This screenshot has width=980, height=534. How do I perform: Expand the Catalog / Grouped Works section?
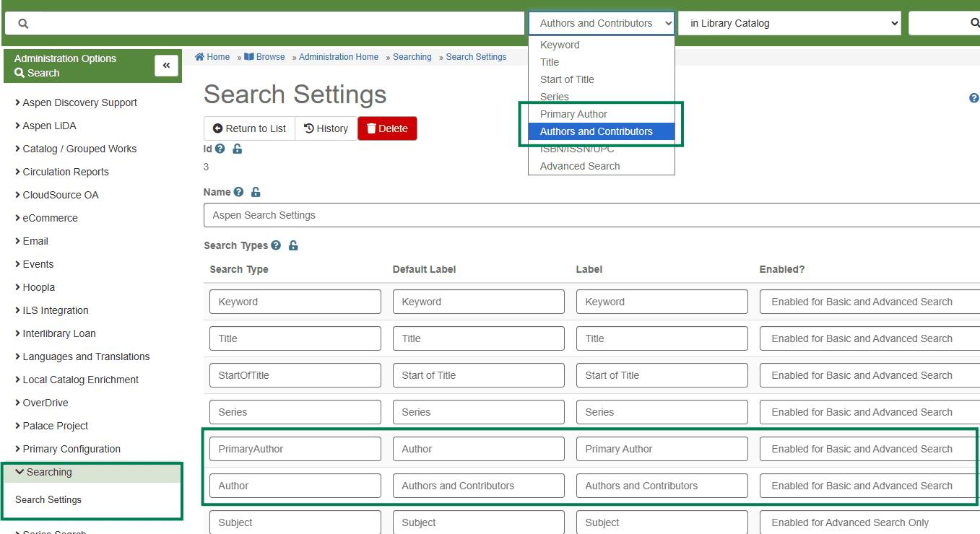pyautogui.click(x=75, y=149)
